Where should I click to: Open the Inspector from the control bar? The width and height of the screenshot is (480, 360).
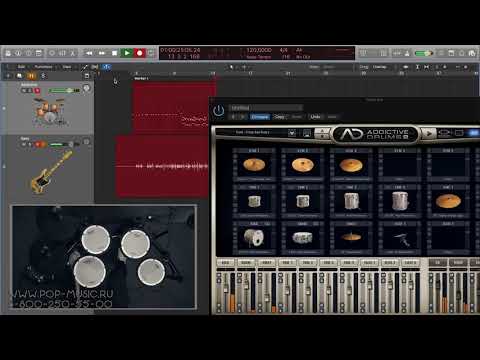[18, 53]
